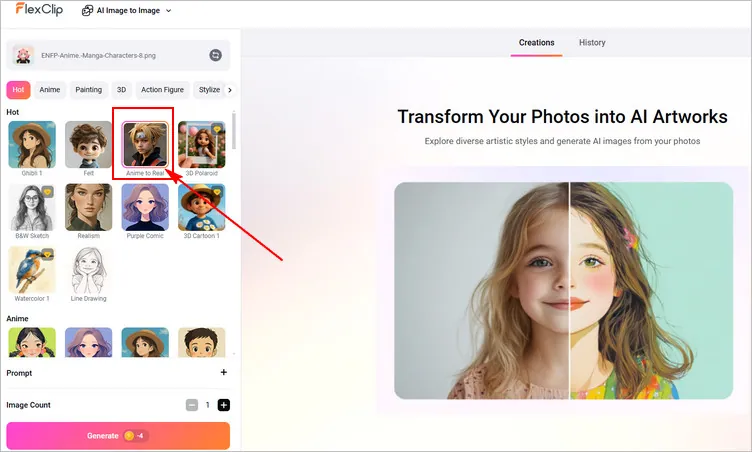The height and width of the screenshot is (452, 752).
Task: Increase the image count with plus
Action: click(x=223, y=405)
